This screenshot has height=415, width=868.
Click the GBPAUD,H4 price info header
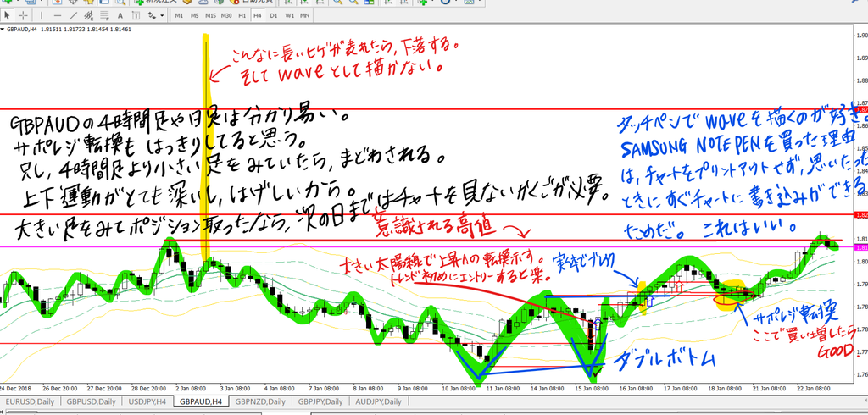[x=70, y=29]
